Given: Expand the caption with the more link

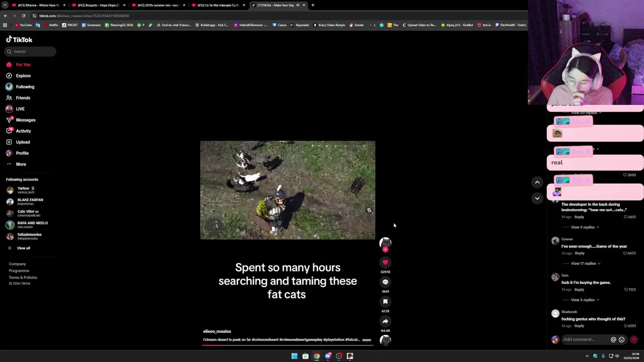Looking at the screenshot, I should [x=366, y=340].
